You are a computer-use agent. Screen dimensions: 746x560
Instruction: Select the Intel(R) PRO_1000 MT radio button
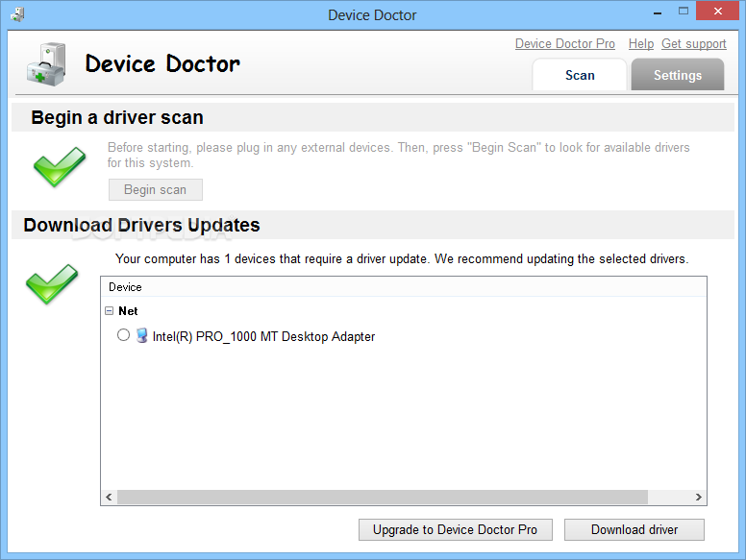point(123,335)
